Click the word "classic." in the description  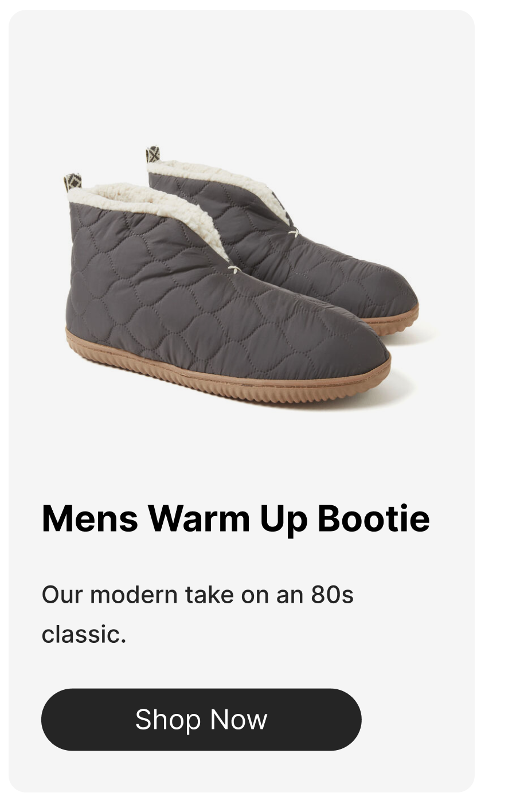coord(84,634)
